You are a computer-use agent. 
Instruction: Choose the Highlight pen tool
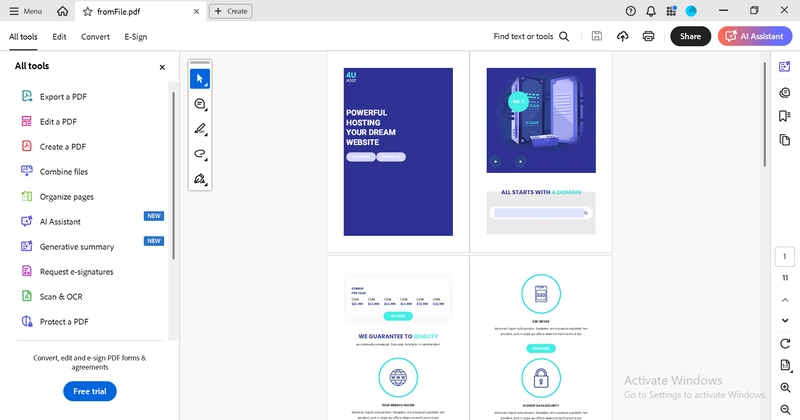200,129
